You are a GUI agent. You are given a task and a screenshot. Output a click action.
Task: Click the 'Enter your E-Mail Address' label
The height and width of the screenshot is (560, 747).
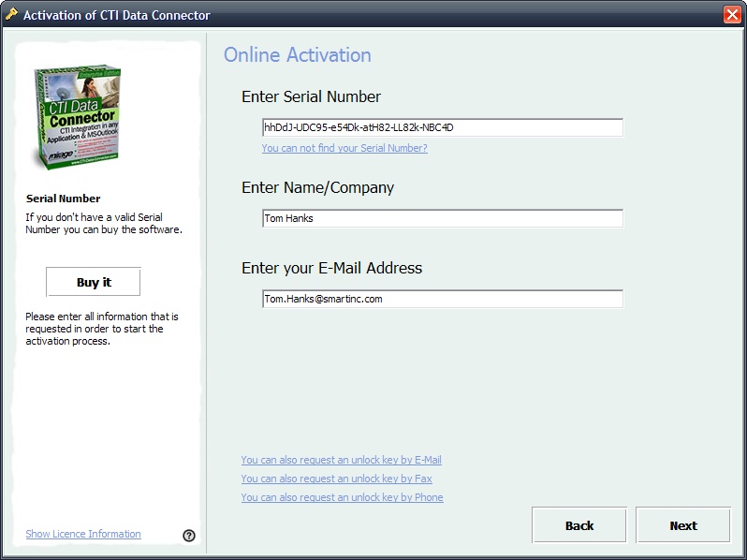[331, 268]
